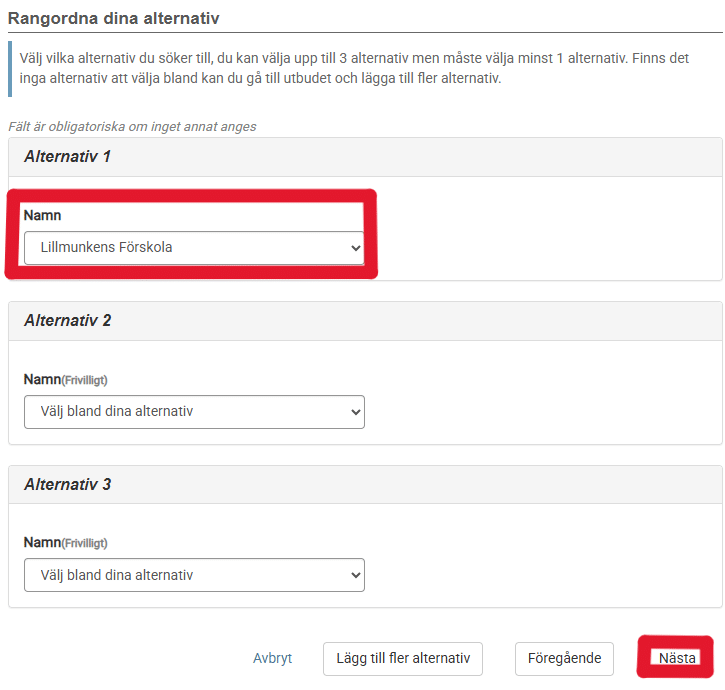Click the Avbryt link
The height and width of the screenshot is (690, 725).
(x=272, y=658)
